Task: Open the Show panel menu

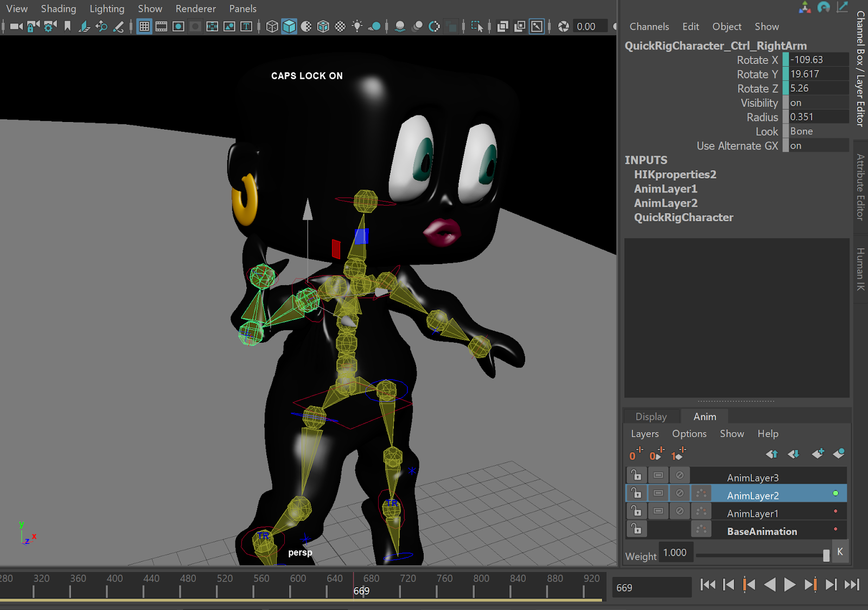Action: (150, 9)
